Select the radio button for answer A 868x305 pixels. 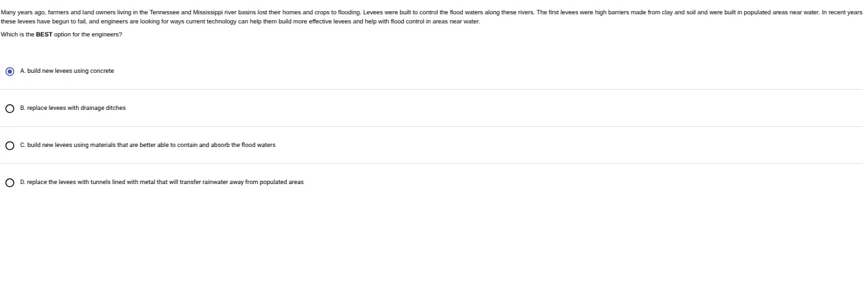[9, 72]
